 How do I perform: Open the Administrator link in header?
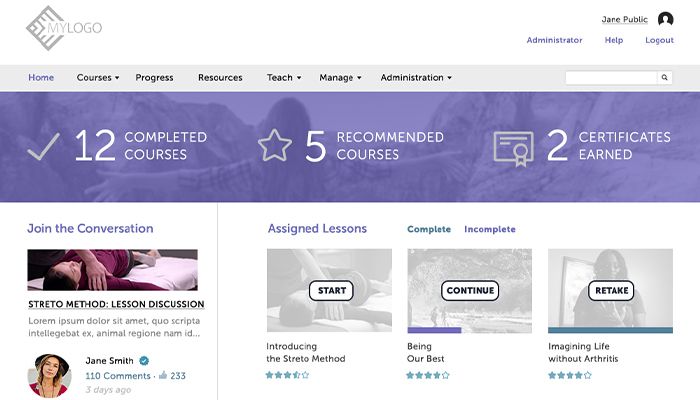coord(554,40)
